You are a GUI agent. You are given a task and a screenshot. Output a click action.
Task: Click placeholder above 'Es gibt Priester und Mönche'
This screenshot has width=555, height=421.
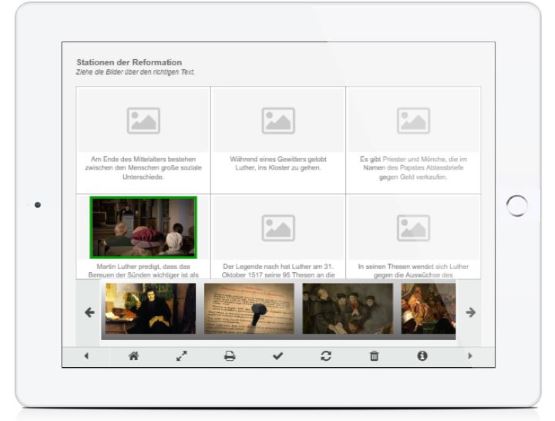pos(413,121)
